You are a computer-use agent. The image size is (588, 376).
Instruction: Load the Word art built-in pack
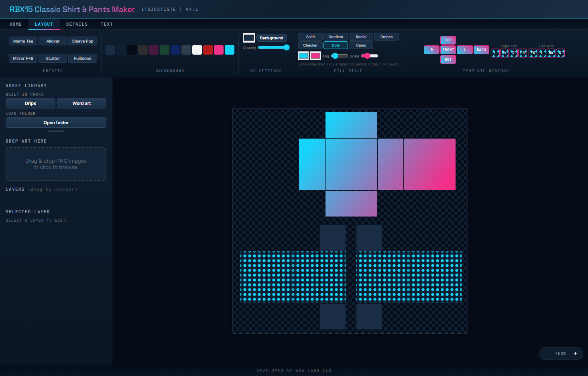pos(81,103)
